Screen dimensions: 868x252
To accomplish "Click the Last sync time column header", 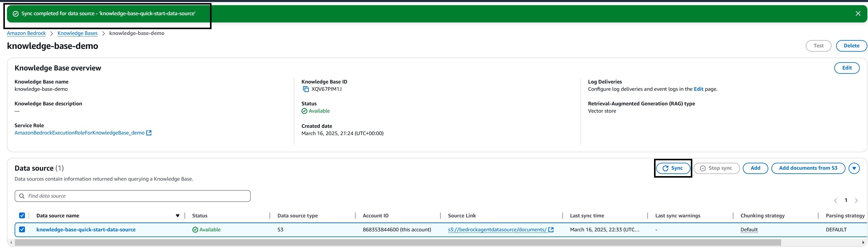I will 587,216.
